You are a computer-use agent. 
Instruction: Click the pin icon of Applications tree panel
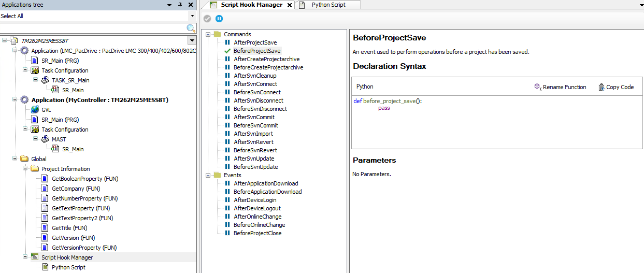(x=180, y=5)
